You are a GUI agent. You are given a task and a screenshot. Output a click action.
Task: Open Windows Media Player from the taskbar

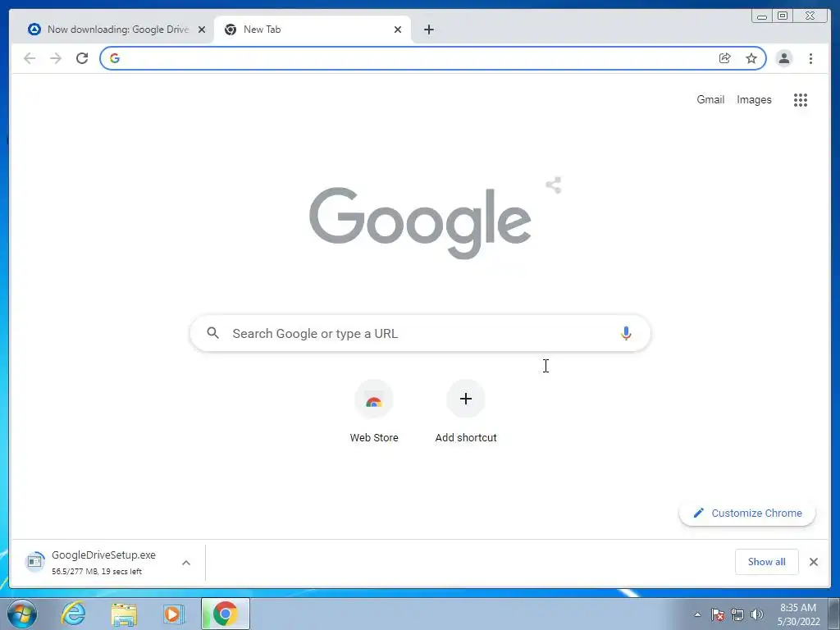(x=174, y=614)
